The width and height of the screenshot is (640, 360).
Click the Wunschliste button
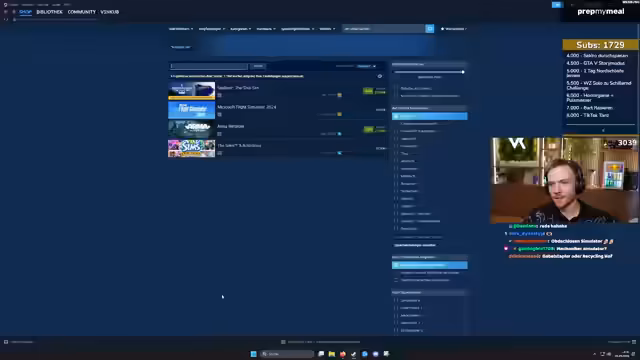[453, 29]
